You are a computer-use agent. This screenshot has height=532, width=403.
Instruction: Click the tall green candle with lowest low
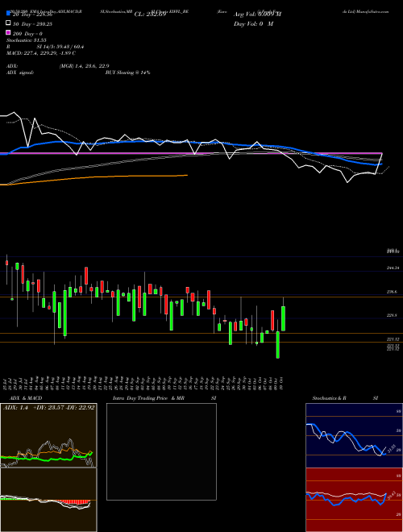point(278,344)
